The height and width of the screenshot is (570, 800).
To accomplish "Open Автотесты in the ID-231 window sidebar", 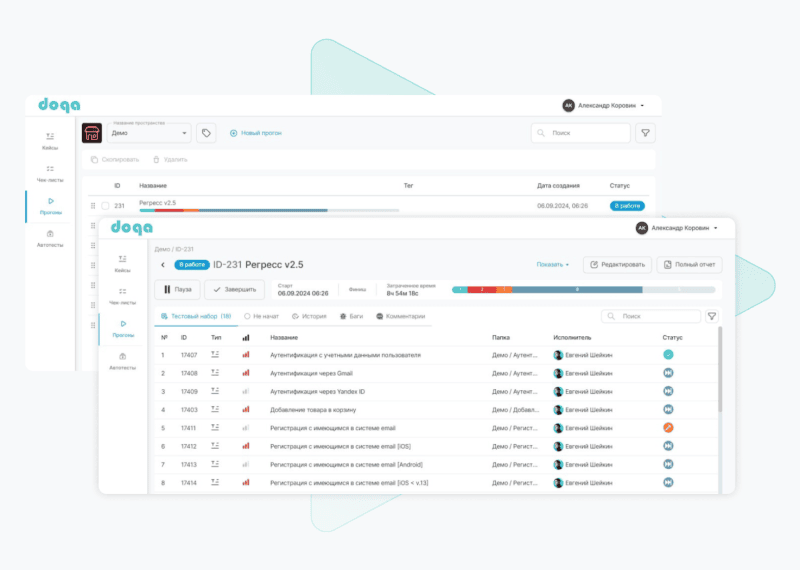I will 122,361.
